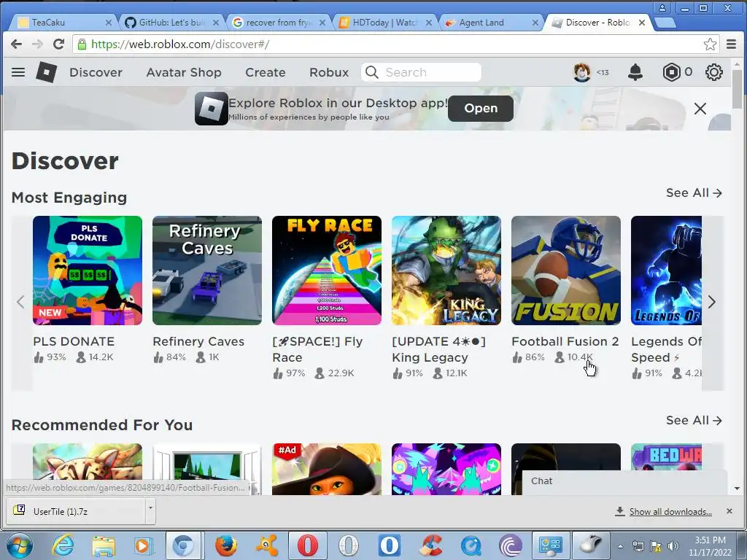The height and width of the screenshot is (560, 747).
Task: Bookmark page with star icon
Action: click(x=710, y=44)
